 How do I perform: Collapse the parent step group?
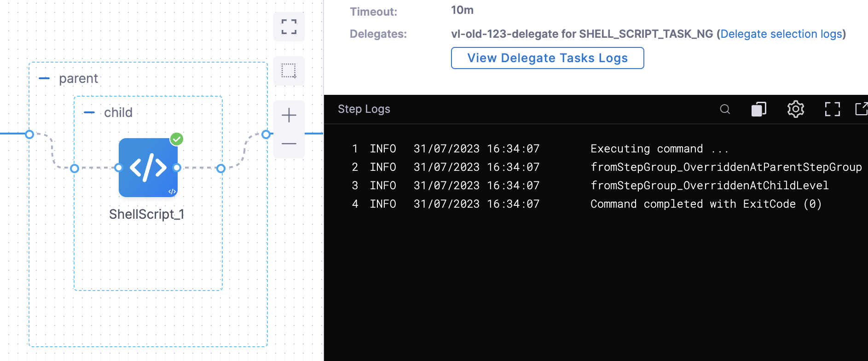tap(44, 79)
